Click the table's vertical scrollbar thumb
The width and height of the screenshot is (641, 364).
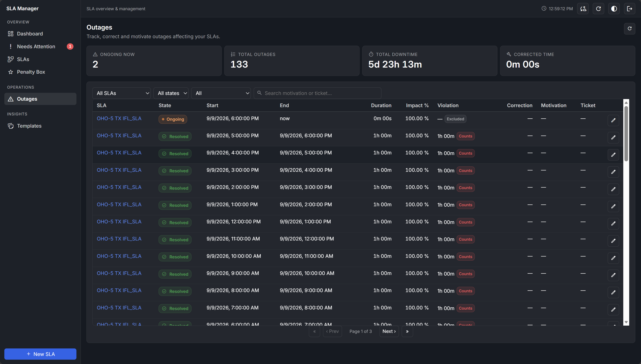[x=626, y=134]
